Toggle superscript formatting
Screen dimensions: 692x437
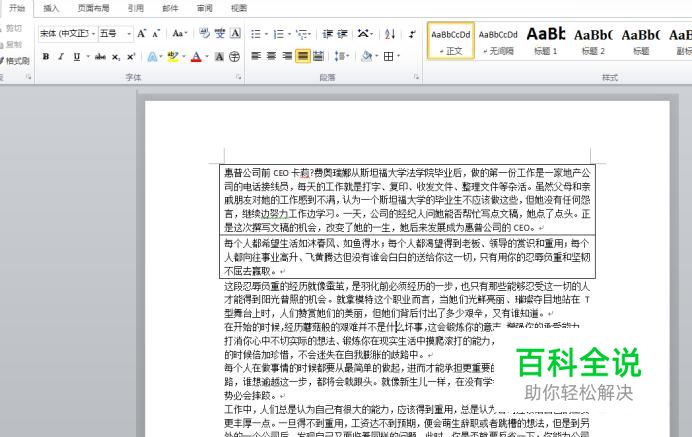click(131, 57)
